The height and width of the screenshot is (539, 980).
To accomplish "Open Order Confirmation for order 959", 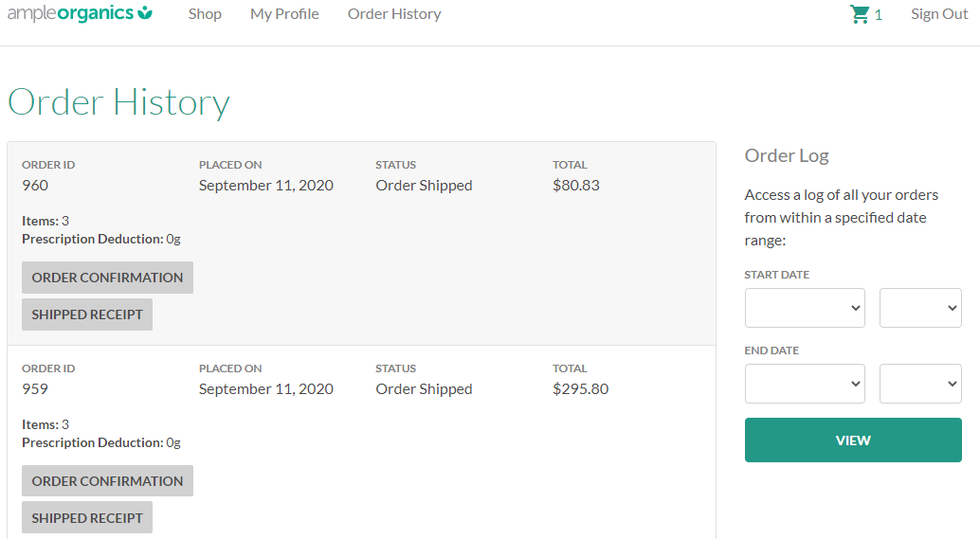I will point(107,481).
